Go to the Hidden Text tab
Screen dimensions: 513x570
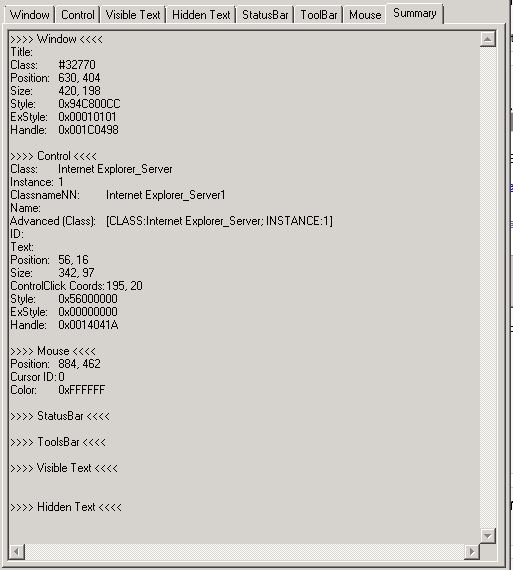coord(201,15)
